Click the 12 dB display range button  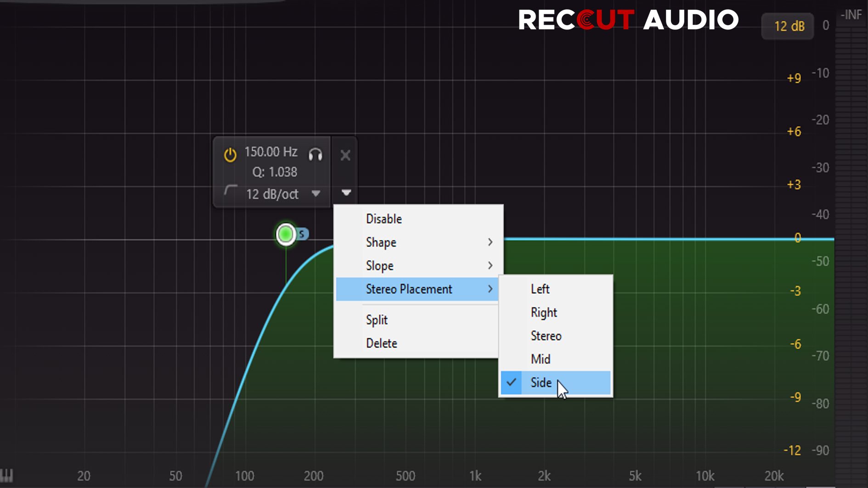(x=788, y=26)
